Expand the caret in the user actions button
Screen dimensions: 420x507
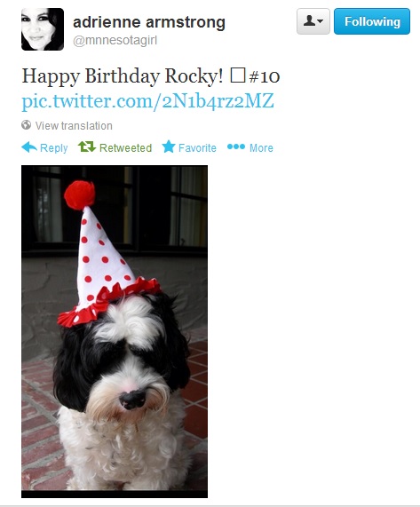[x=320, y=21]
